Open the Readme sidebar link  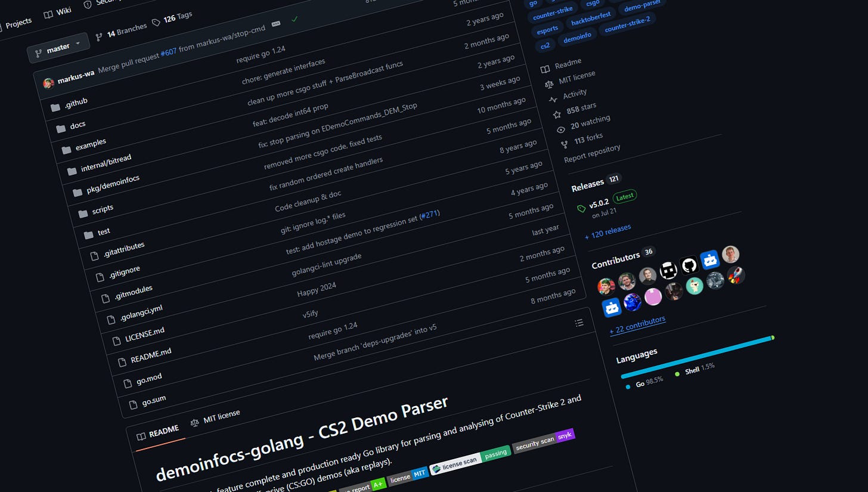pyautogui.click(x=560, y=66)
